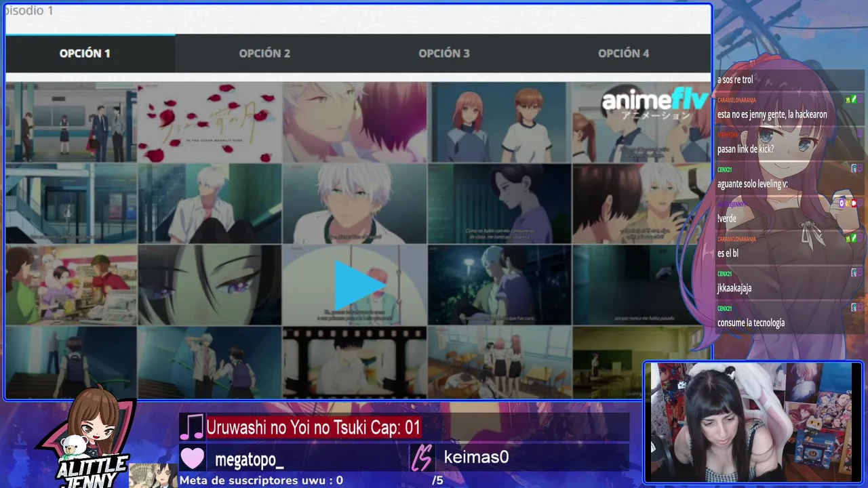Click the purple-eyed close-up thumbnail
The height and width of the screenshot is (488, 868).
pyautogui.click(x=210, y=285)
